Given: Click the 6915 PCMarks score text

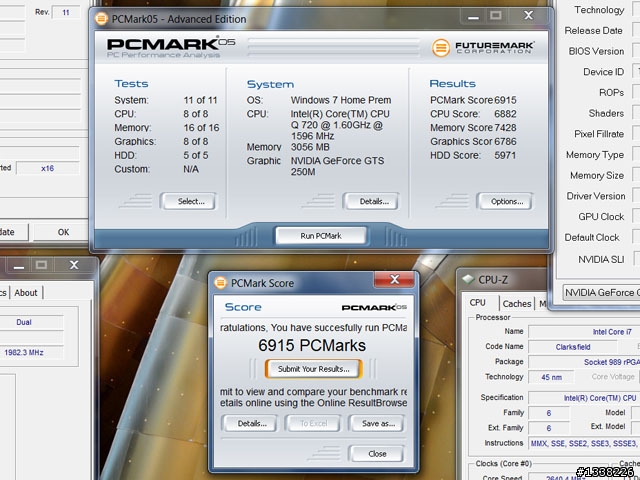Looking at the screenshot, I should pos(312,345).
